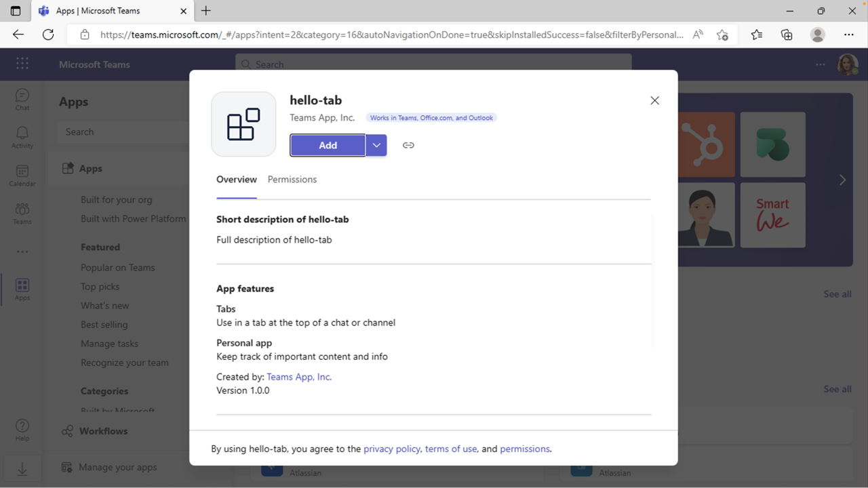Switch to the Permissions tab

(292, 180)
